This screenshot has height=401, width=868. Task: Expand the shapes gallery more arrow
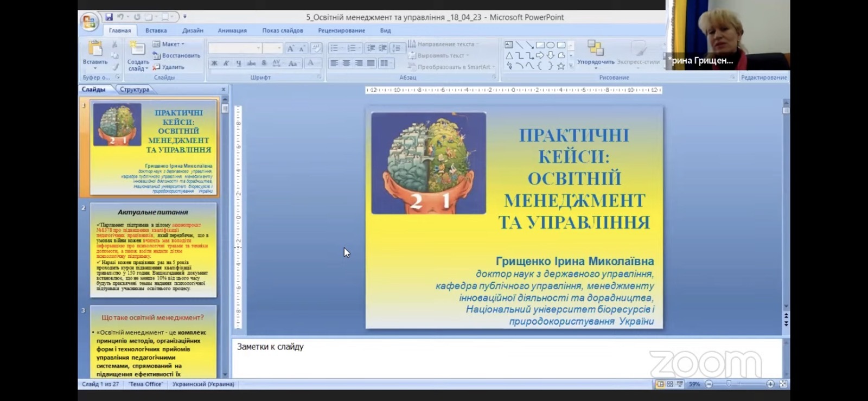coord(571,66)
